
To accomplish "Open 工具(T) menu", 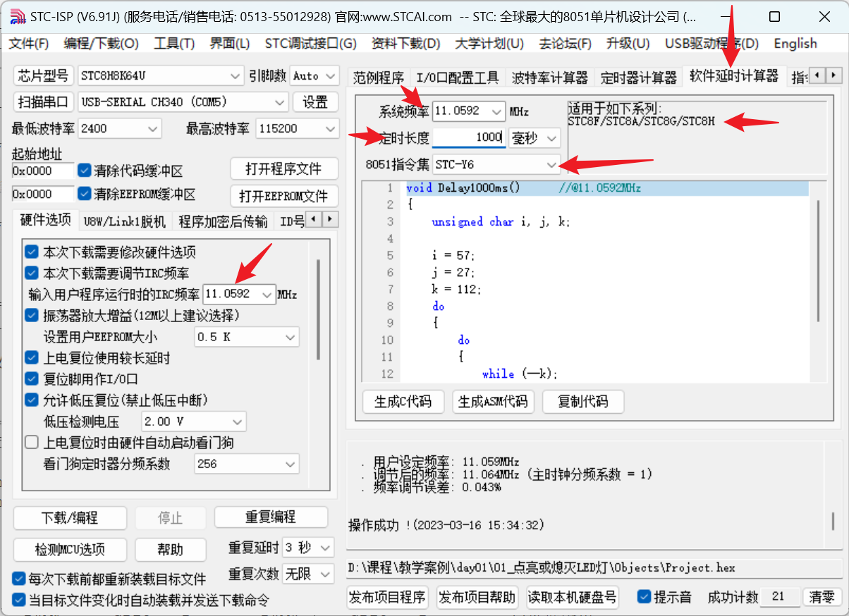I will 174,44.
